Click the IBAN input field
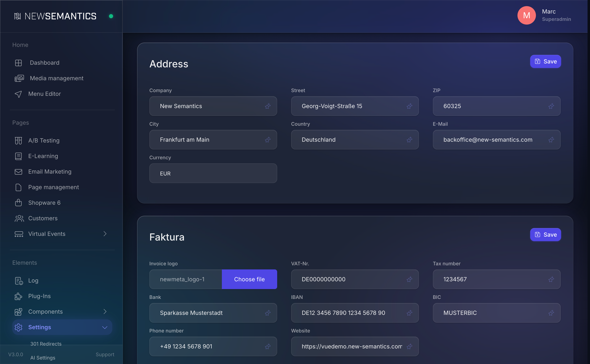 point(355,313)
